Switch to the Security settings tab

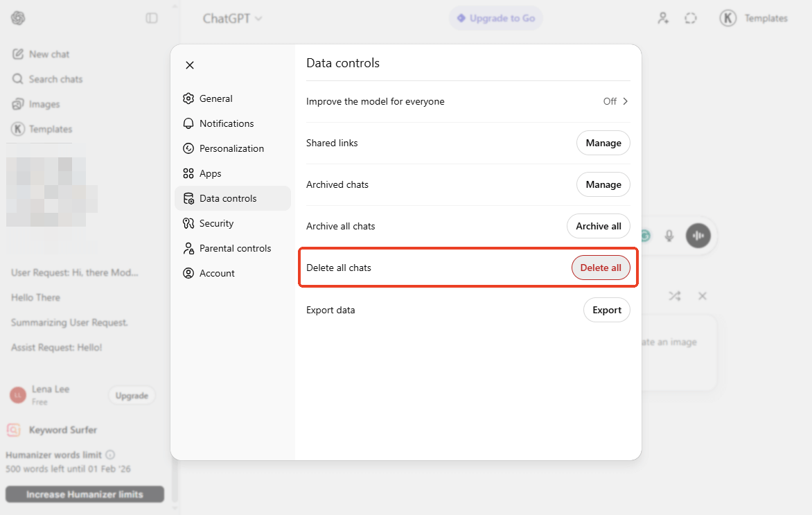(216, 223)
